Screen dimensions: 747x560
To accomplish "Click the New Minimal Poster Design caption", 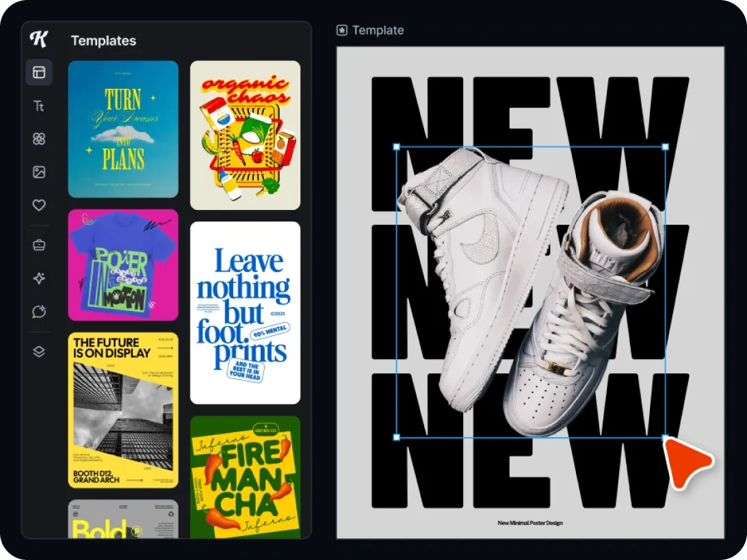I will pos(530,523).
